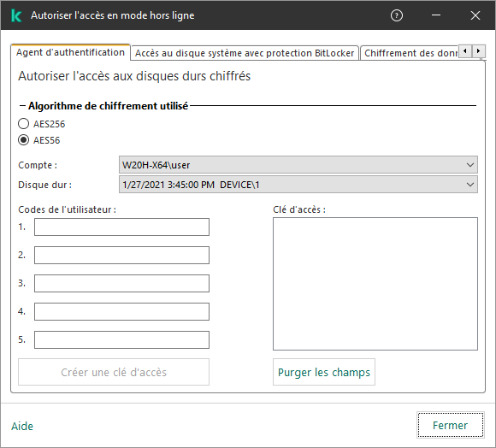The image size is (496, 448).
Task: Click user code field number 3
Action: (121, 283)
